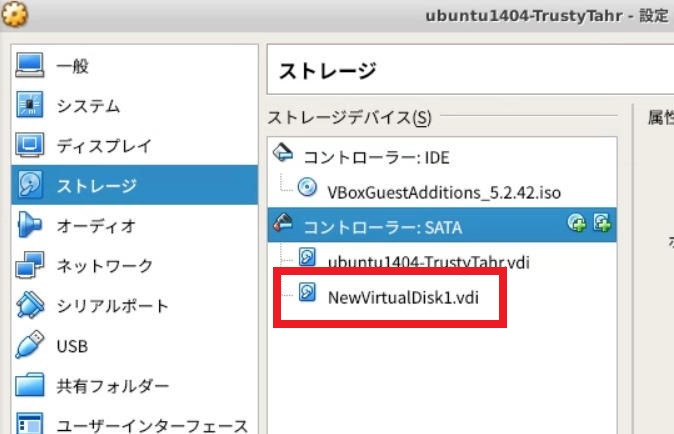
Task: Click the hard disk icon beside ubuntu1404-TrustyTahr.vdi
Action: [307, 257]
